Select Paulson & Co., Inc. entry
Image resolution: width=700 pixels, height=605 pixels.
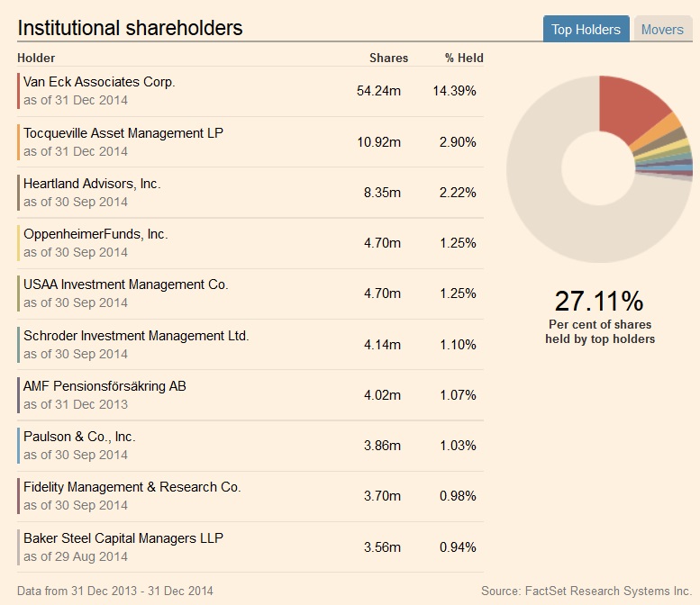tap(79, 437)
